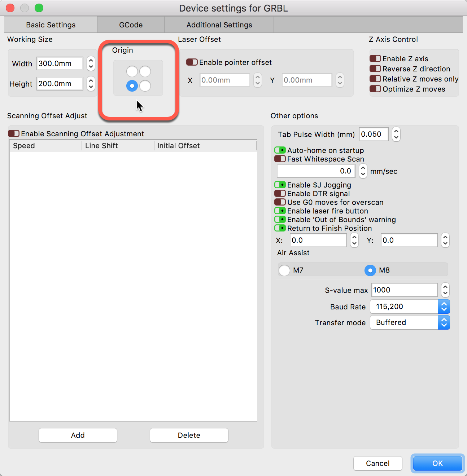Click the Tab Pulse Width field

click(374, 134)
